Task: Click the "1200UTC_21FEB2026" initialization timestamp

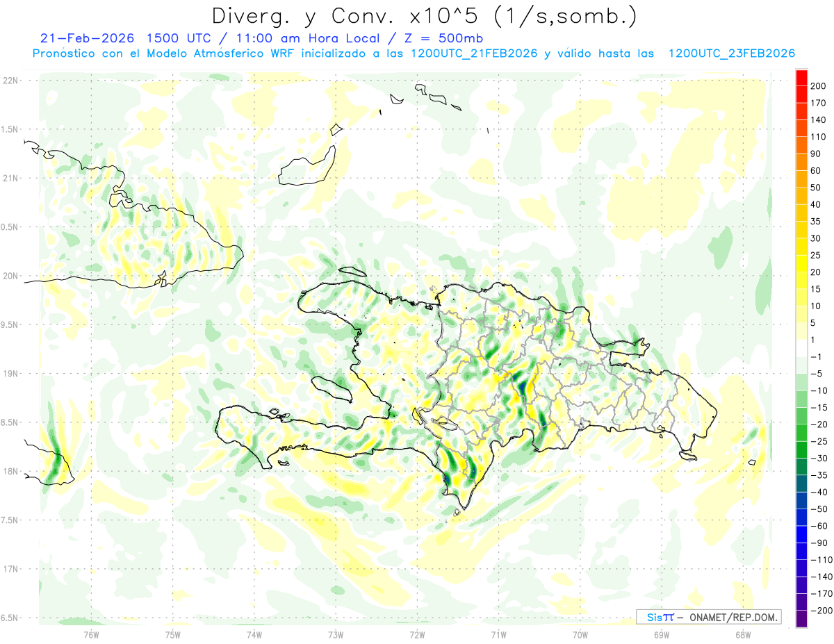Action: pyautogui.click(x=473, y=53)
